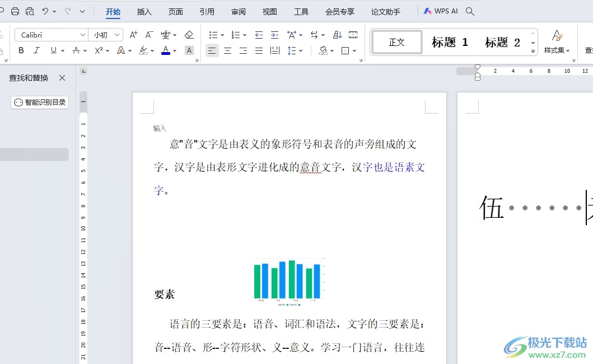Expand quick access toolbar dropdown
This screenshot has width=593, height=364.
point(82,11)
